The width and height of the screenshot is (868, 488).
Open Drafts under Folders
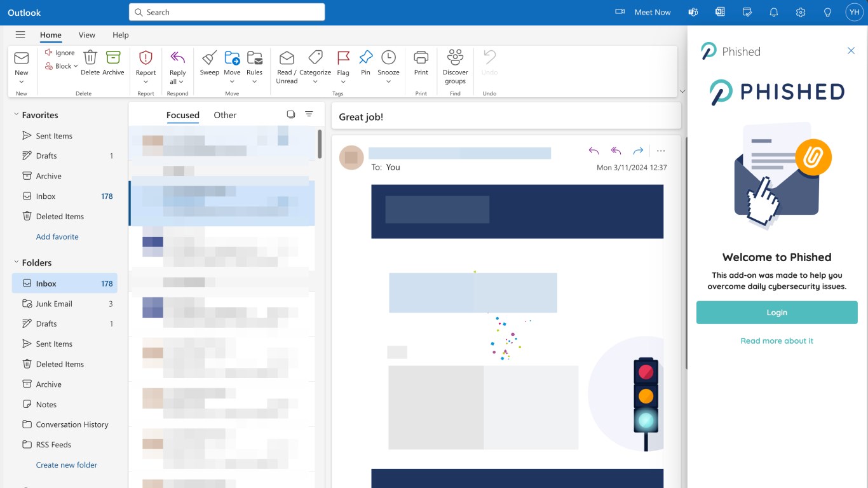65,323
